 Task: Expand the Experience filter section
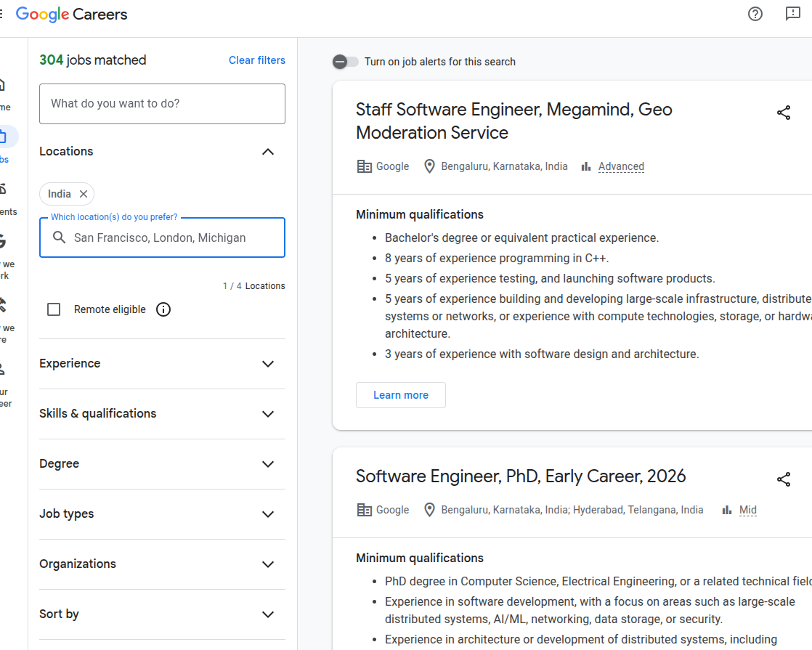point(162,364)
